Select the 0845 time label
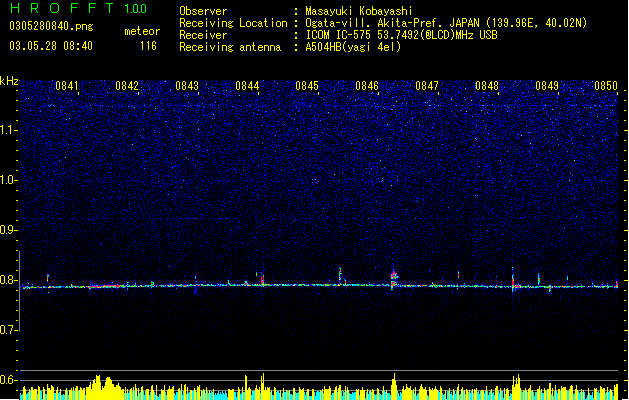 pos(307,86)
